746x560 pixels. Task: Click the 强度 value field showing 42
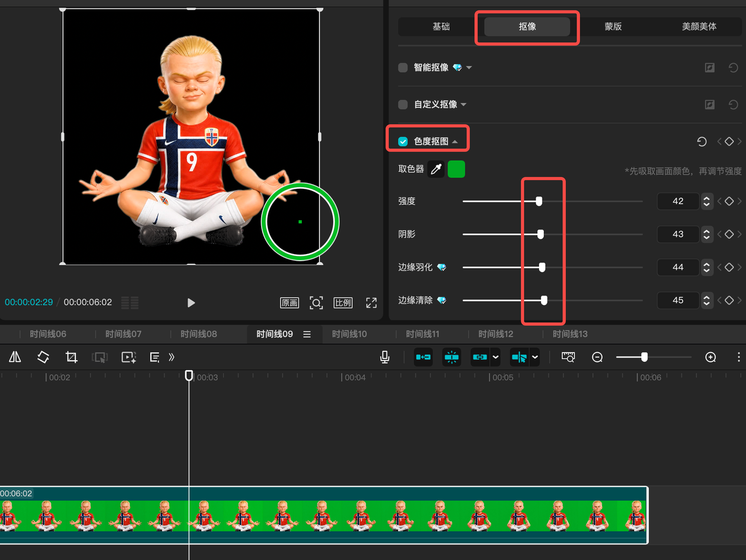(678, 201)
